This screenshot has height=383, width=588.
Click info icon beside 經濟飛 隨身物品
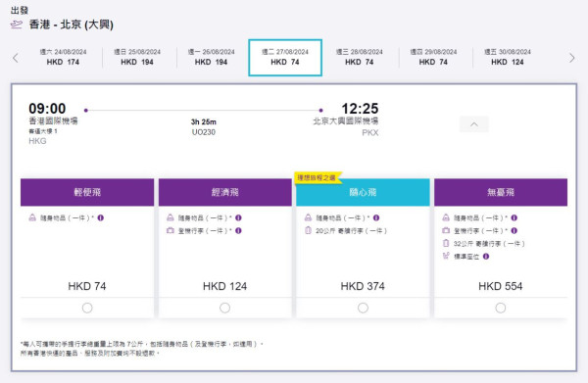click(238, 217)
